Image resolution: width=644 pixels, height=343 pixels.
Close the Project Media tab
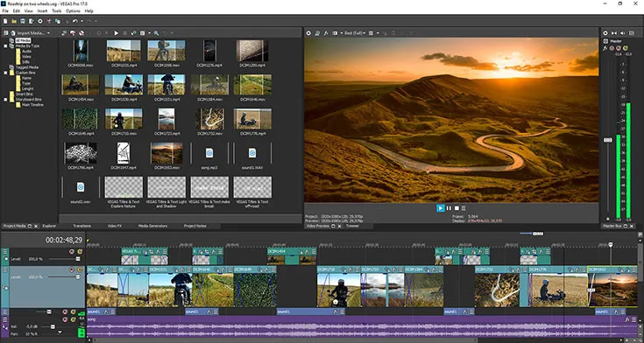click(x=36, y=226)
